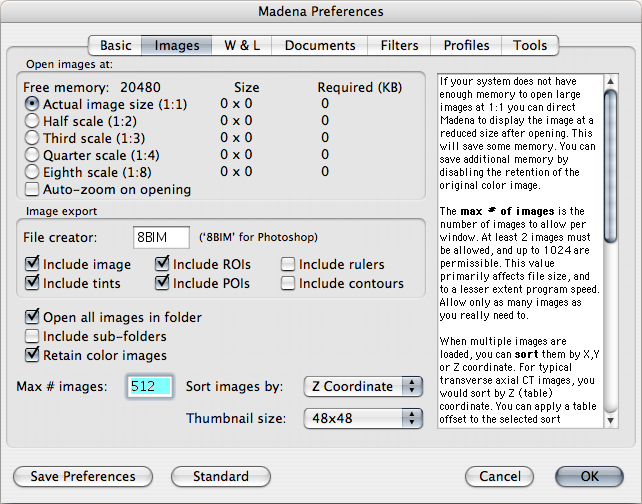Viewport: 642px width, 504px height.
Task: Toggle the Include ROIs checkbox
Action: click(163, 265)
